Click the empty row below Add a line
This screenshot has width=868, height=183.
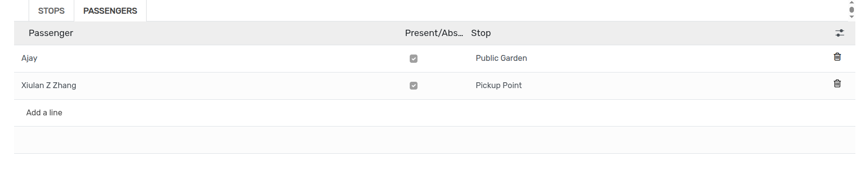434,140
